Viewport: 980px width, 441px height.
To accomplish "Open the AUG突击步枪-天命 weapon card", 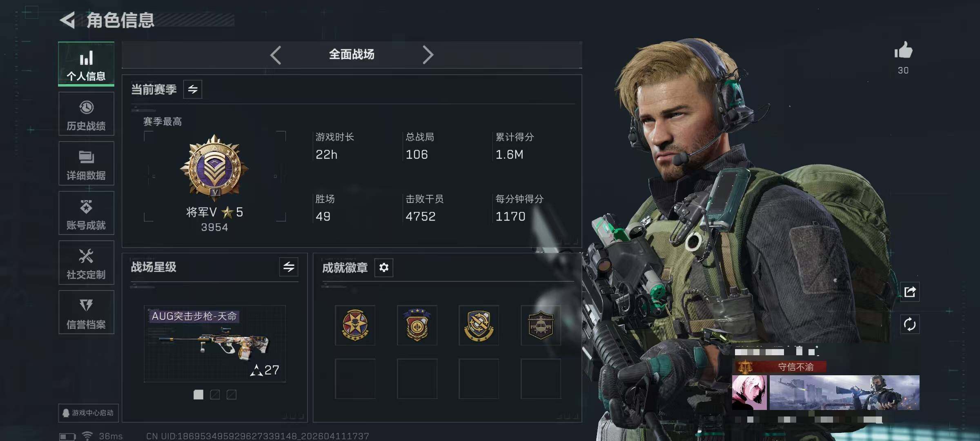I will click(215, 343).
